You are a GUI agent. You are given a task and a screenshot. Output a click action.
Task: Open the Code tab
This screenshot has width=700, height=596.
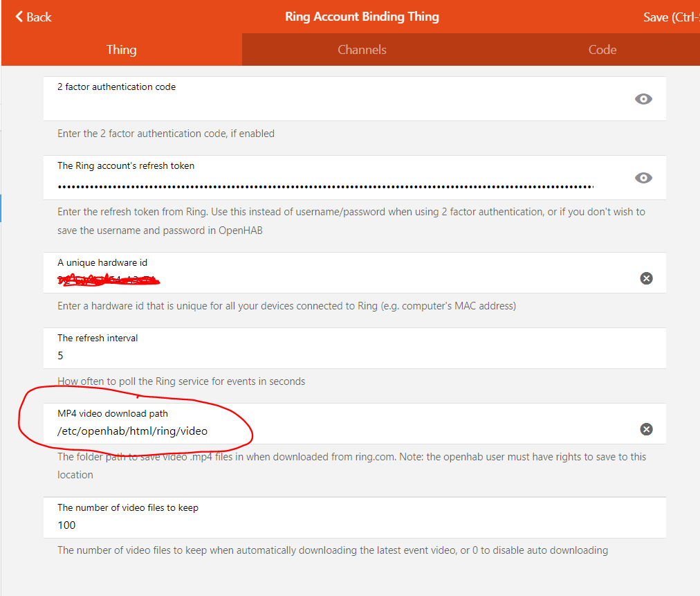(602, 50)
